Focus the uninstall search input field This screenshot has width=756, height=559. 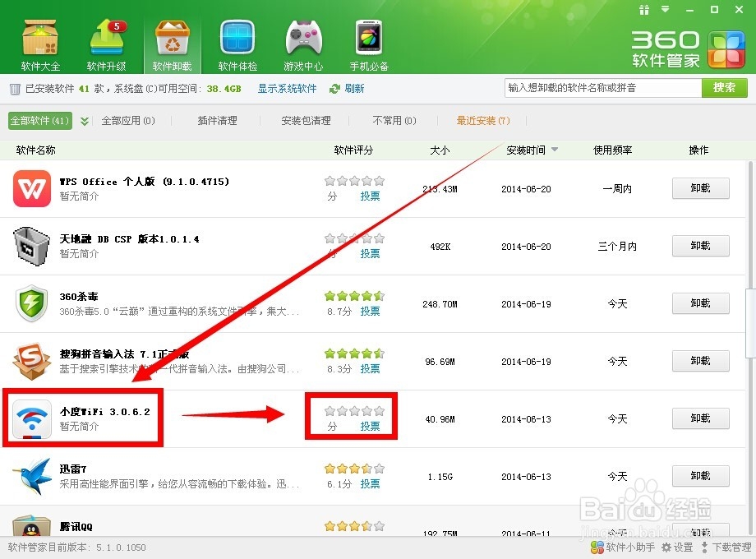(x=603, y=88)
